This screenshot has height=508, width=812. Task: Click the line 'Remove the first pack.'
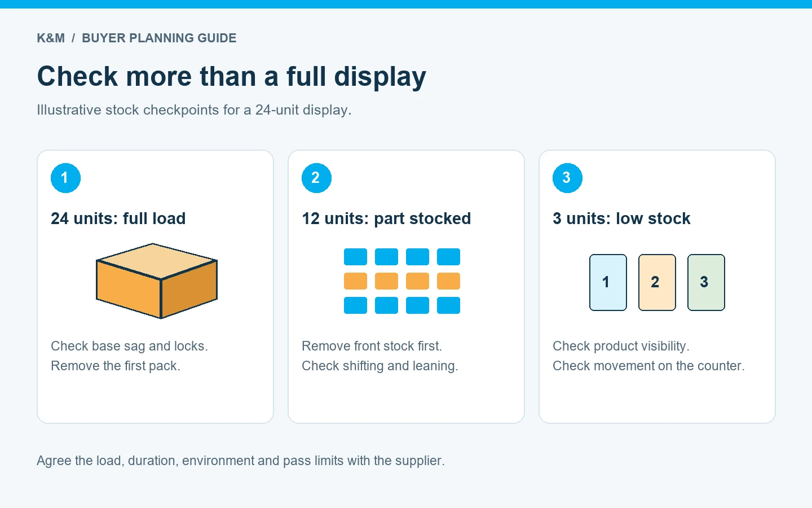point(116,366)
